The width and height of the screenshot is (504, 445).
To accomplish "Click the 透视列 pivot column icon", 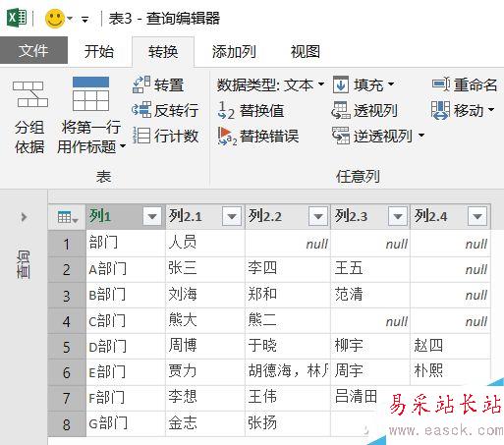I will 341,110.
